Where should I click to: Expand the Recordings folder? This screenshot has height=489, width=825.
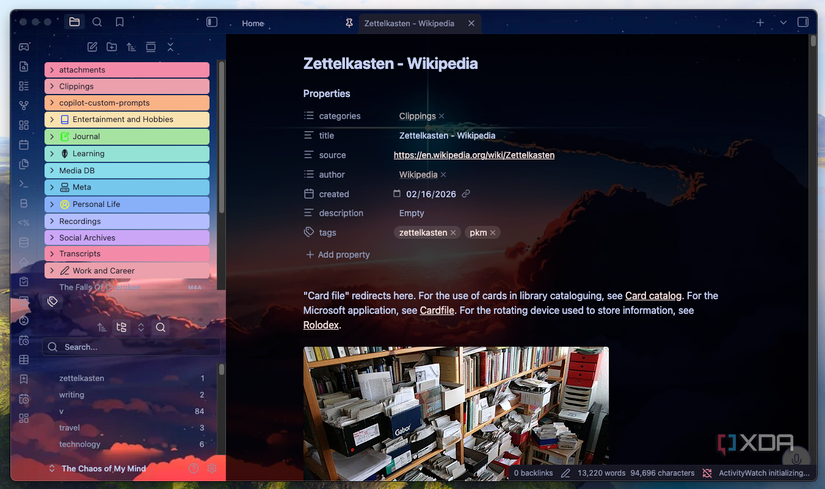pos(127,221)
